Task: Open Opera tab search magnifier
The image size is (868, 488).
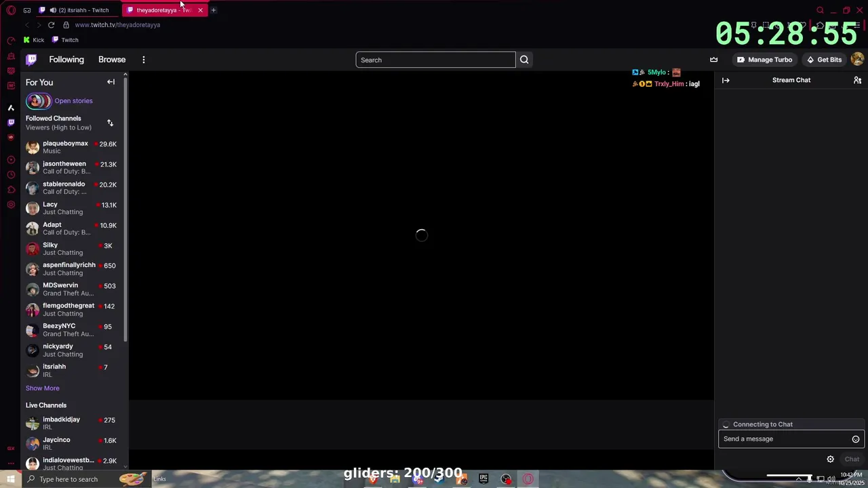Action: point(821,10)
